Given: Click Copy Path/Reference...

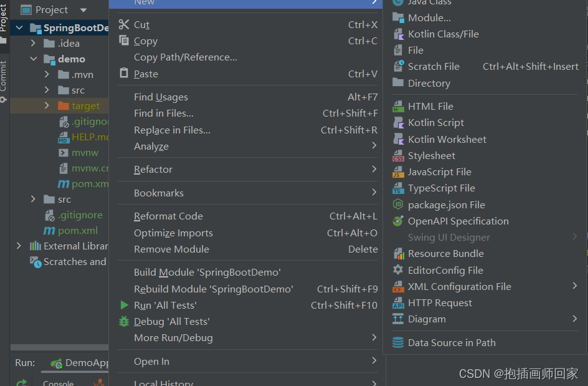Looking at the screenshot, I should tap(247, 57).
